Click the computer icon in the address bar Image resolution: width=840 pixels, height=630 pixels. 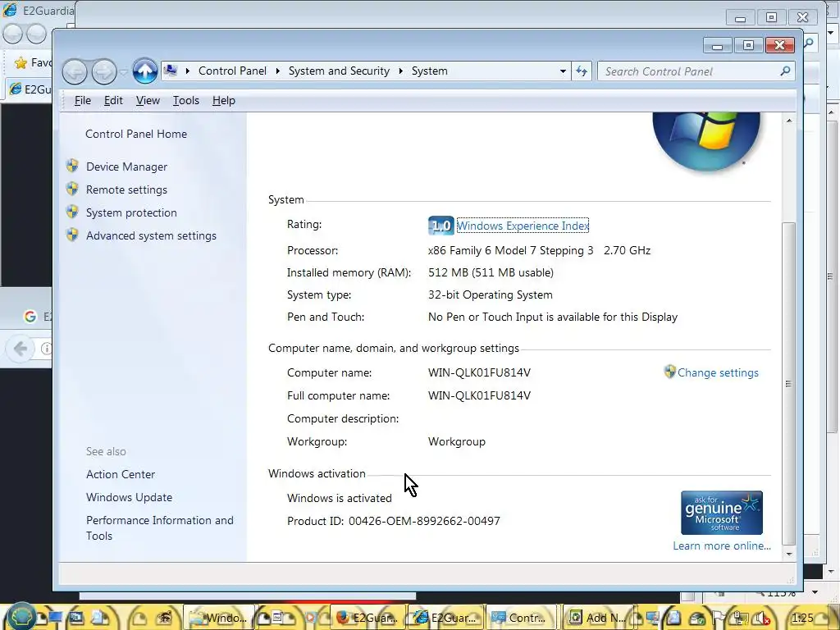coord(171,71)
